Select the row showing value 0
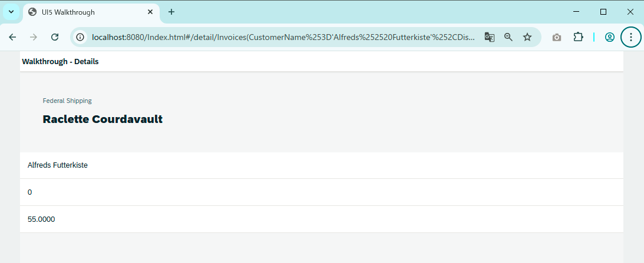This screenshot has height=263, width=644. click(322, 192)
